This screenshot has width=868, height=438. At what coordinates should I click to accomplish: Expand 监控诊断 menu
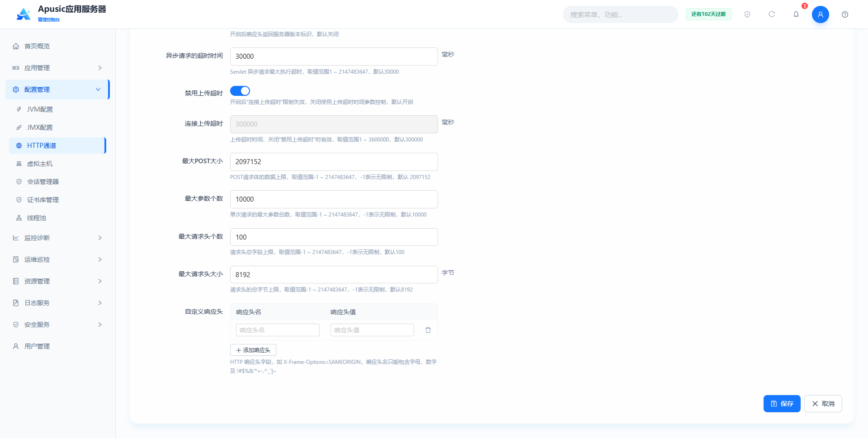pos(57,238)
